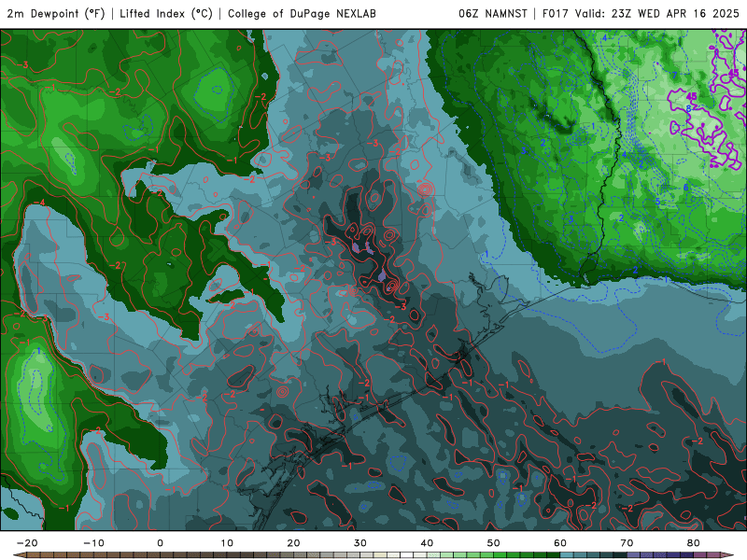The height and width of the screenshot is (560, 747).
Task: Click the 'F017' forecast hour text
Action: click(556, 14)
